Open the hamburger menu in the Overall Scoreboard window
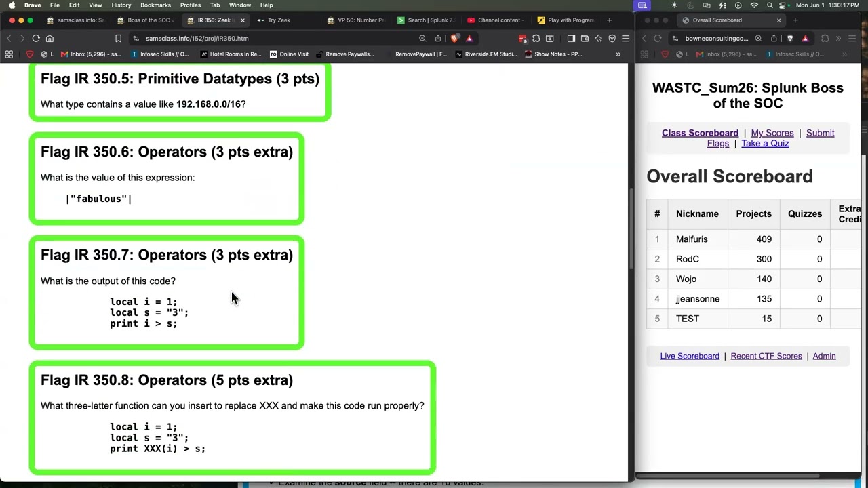Viewport: 868px width, 488px height. click(x=852, y=39)
